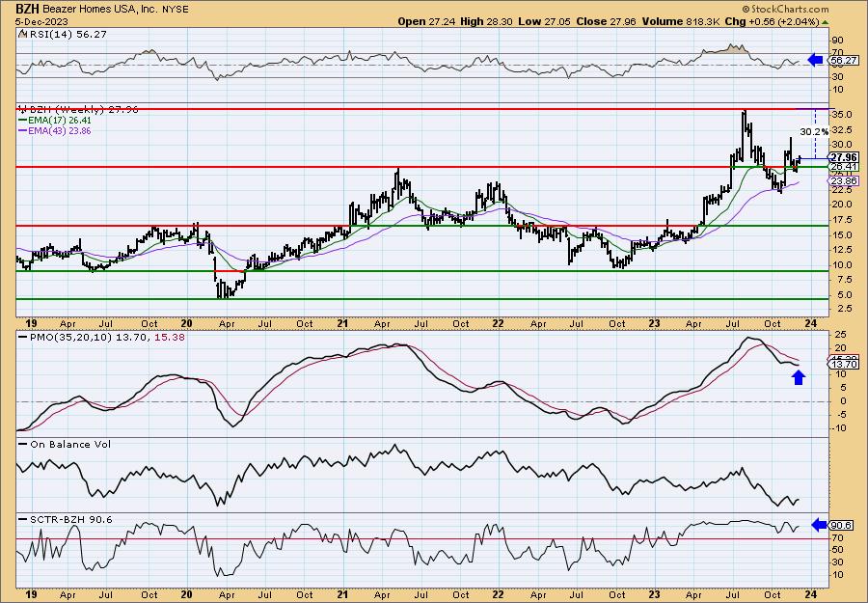The image size is (868, 603).
Task: Click the year 22 label under the price panel
Action: point(498,323)
